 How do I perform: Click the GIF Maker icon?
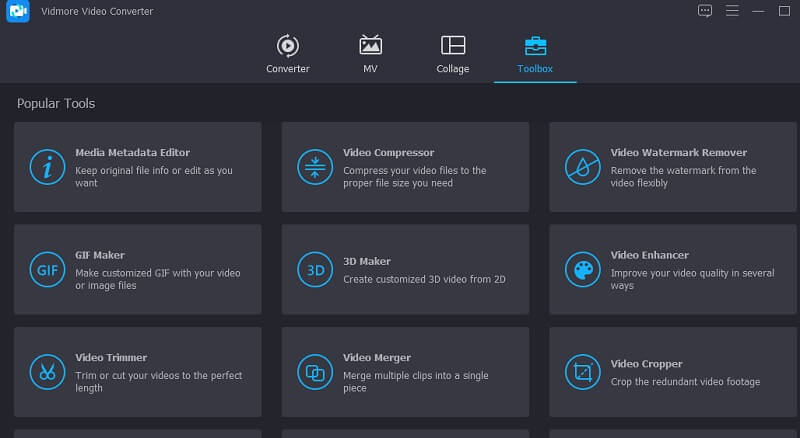coord(46,269)
